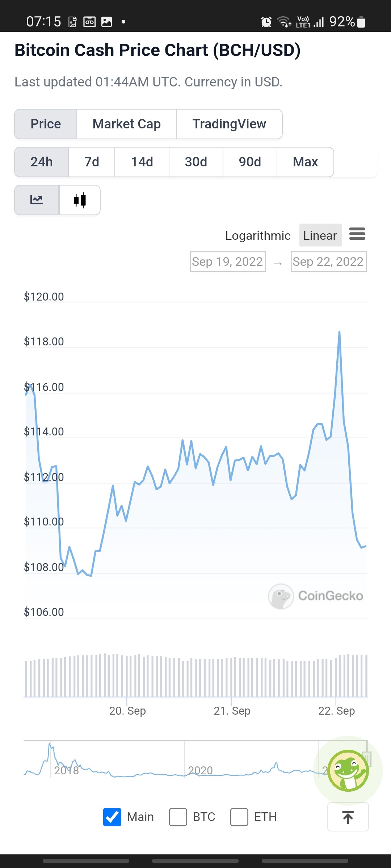Open the Sep 19, 2022 start date picker
Image resolution: width=391 pixels, height=868 pixels.
(228, 261)
